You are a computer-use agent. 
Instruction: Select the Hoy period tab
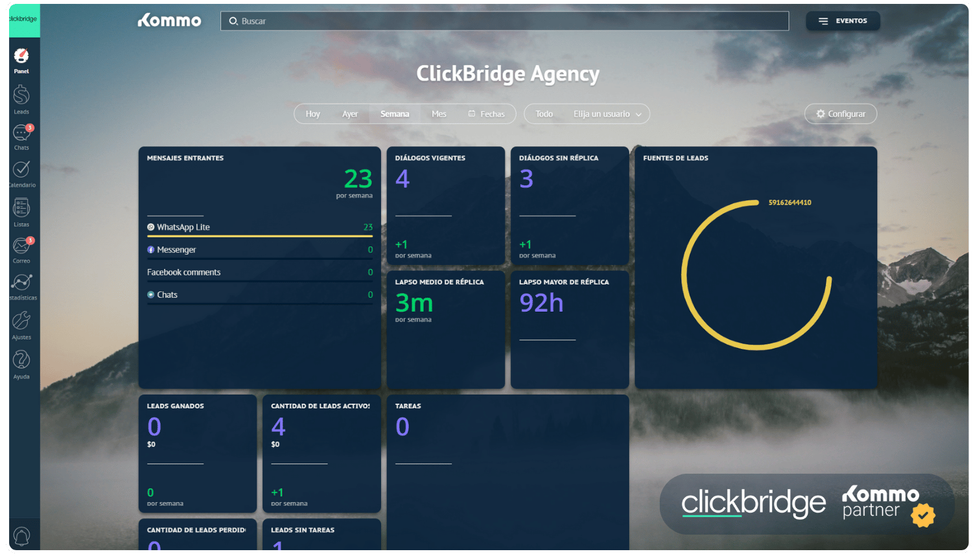[313, 114]
